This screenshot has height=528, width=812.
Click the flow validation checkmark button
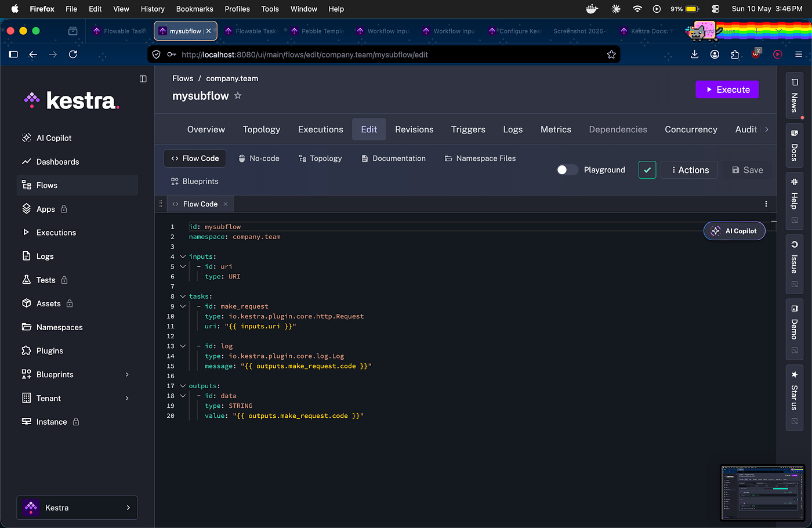point(647,170)
